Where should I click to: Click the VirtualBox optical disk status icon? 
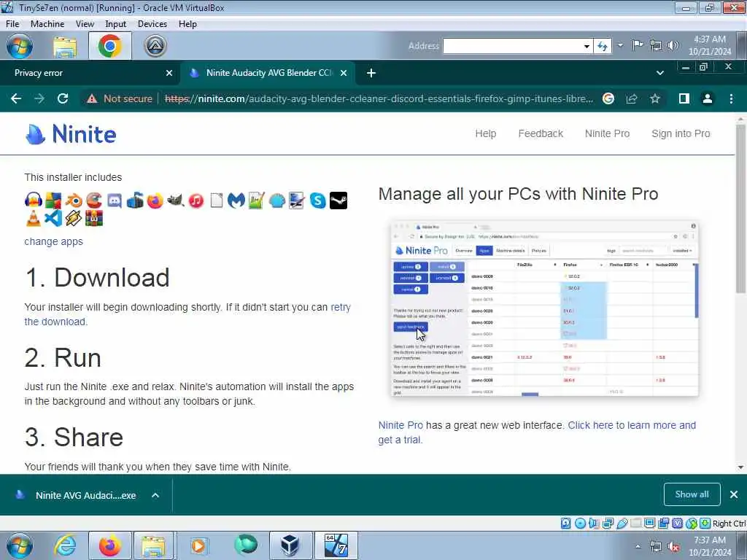point(580,524)
